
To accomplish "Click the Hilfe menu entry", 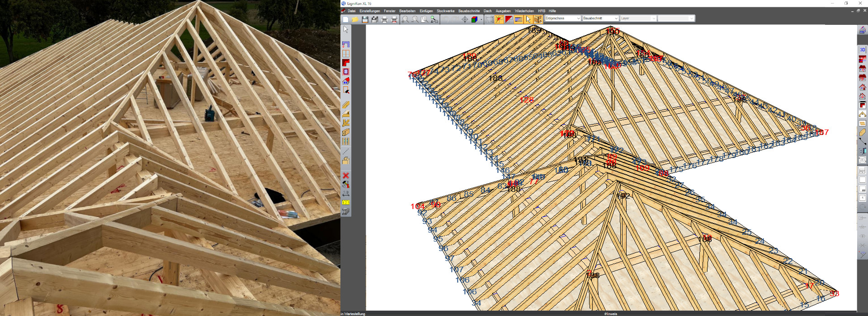I will pos(552,11).
